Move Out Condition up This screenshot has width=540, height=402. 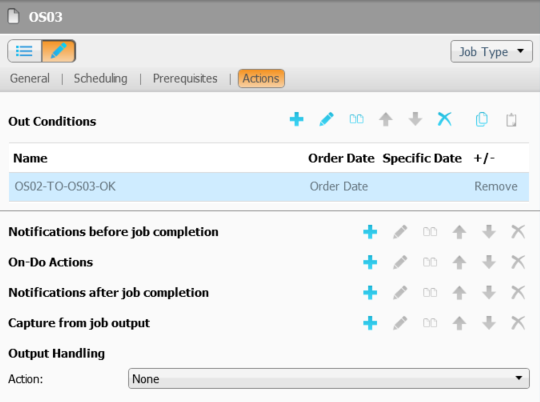(x=386, y=119)
